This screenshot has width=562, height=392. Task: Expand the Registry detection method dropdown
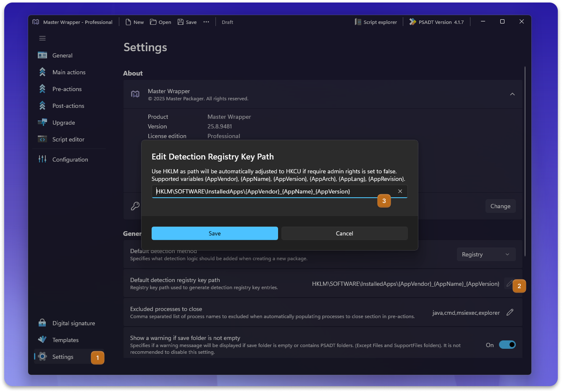pos(486,254)
